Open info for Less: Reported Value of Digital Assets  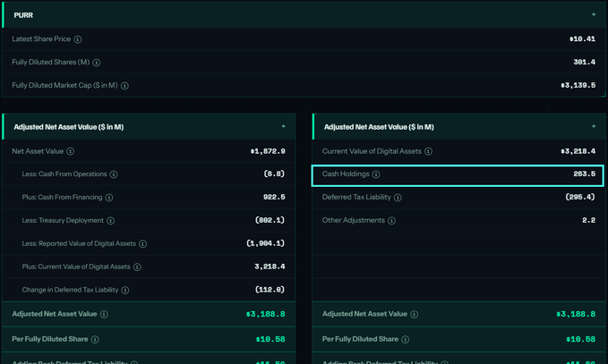[x=142, y=244]
